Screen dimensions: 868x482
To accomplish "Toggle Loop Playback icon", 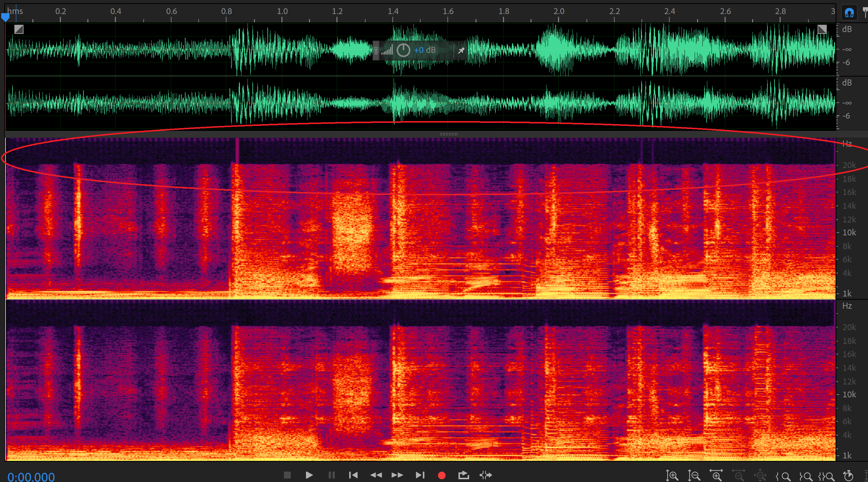I will 464,475.
